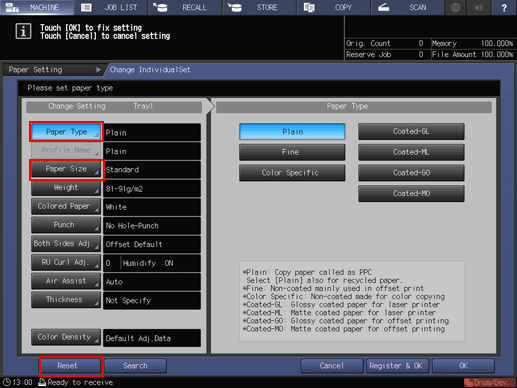The width and height of the screenshot is (517, 388).
Task: Select the Plain paper type
Action: click(x=292, y=132)
